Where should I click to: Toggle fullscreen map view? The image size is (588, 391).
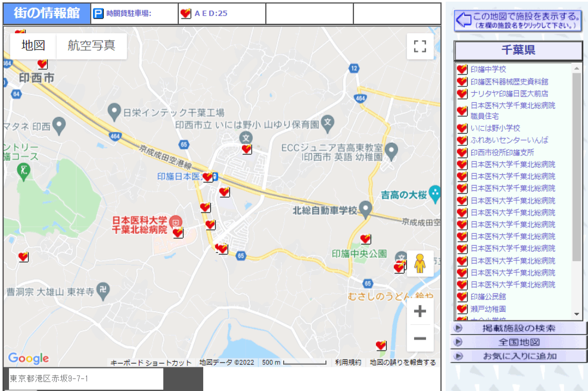(x=420, y=46)
